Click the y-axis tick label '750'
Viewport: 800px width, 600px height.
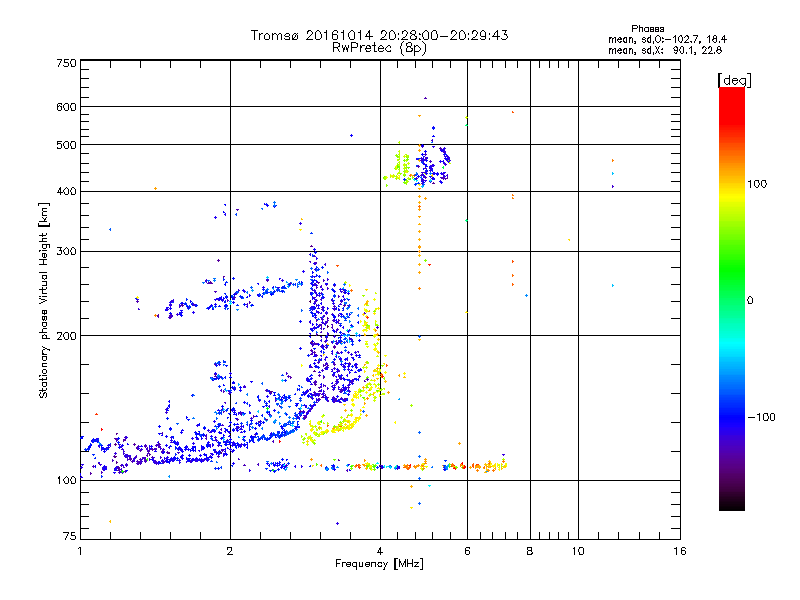point(66,63)
